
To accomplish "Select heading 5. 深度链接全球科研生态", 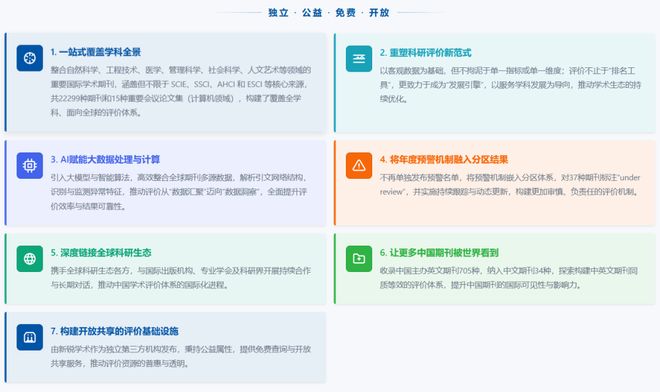I will [101, 253].
